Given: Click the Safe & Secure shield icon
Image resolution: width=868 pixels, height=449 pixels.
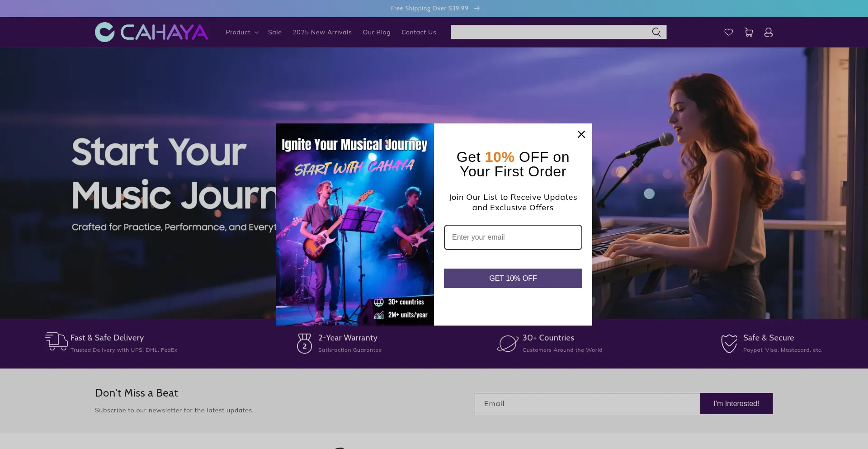Looking at the screenshot, I should coord(729,343).
